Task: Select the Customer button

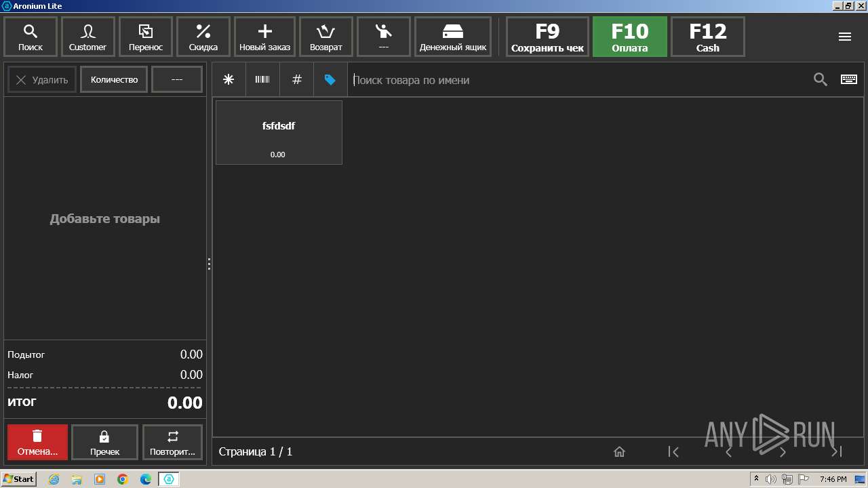Action: [x=87, y=37]
